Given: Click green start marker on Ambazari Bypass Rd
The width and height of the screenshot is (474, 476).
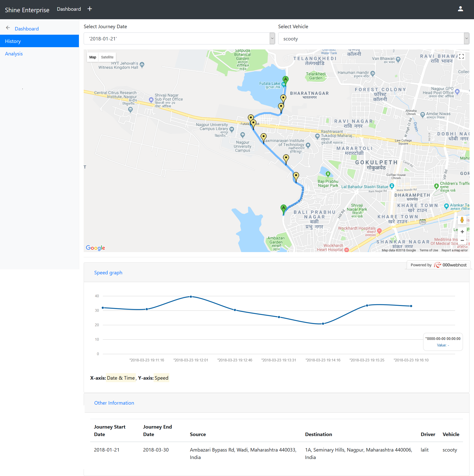Looking at the screenshot, I should point(283,209).
